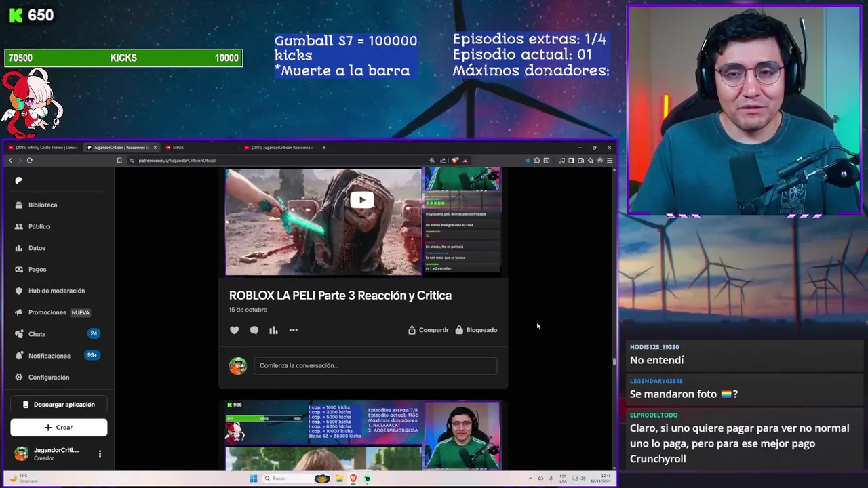Open comments on the ROBLOX LA PELI post
Image resolution: width=868 pixels, height=488 pixels.
click(x=254, y=330)
